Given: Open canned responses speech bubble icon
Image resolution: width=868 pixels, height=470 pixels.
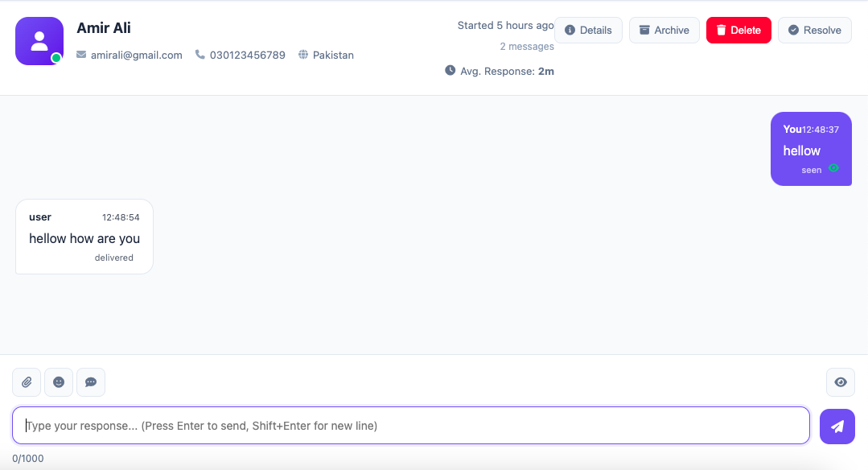Looking at the screenshot, I should [91, 382].
